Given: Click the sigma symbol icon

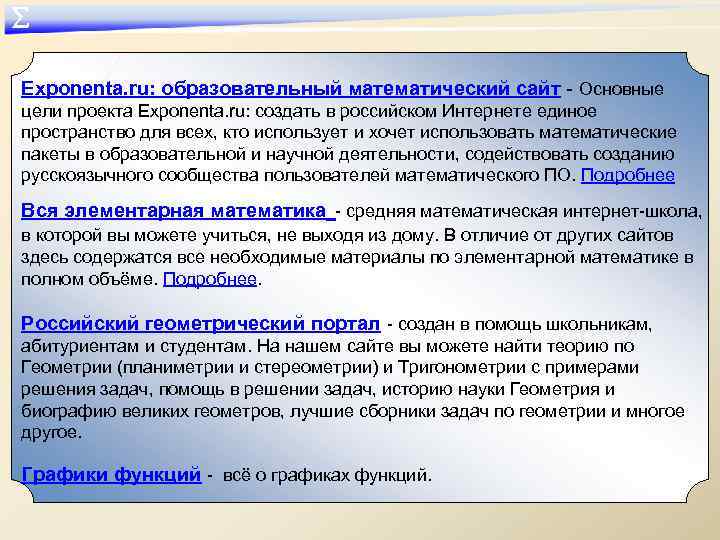Looking at the screenshot, I should [x=19, y=18].
